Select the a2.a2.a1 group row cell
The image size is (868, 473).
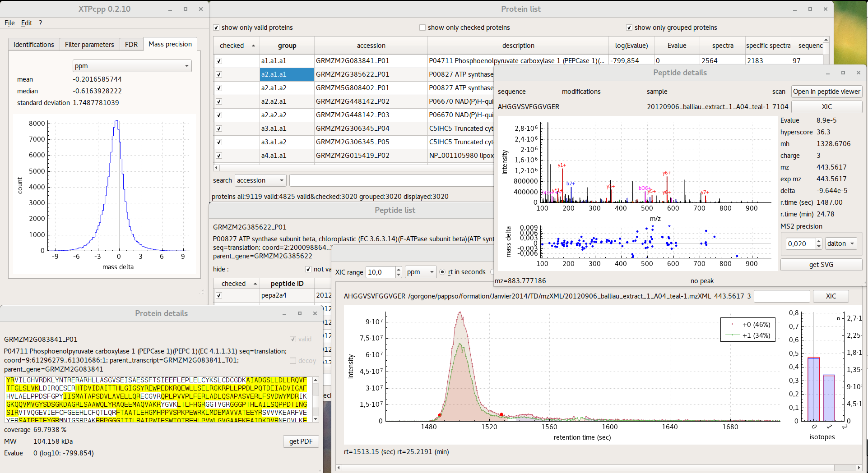[287, 101]
